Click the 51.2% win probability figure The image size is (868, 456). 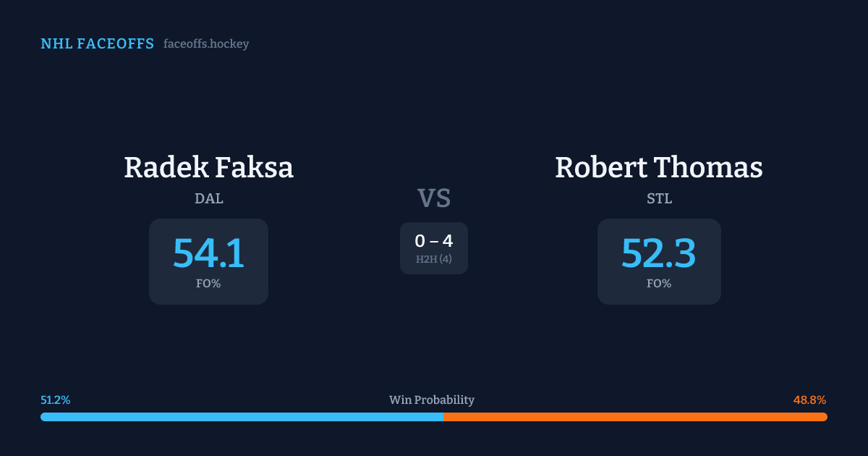pyautogui.click(x=56, y=400)
